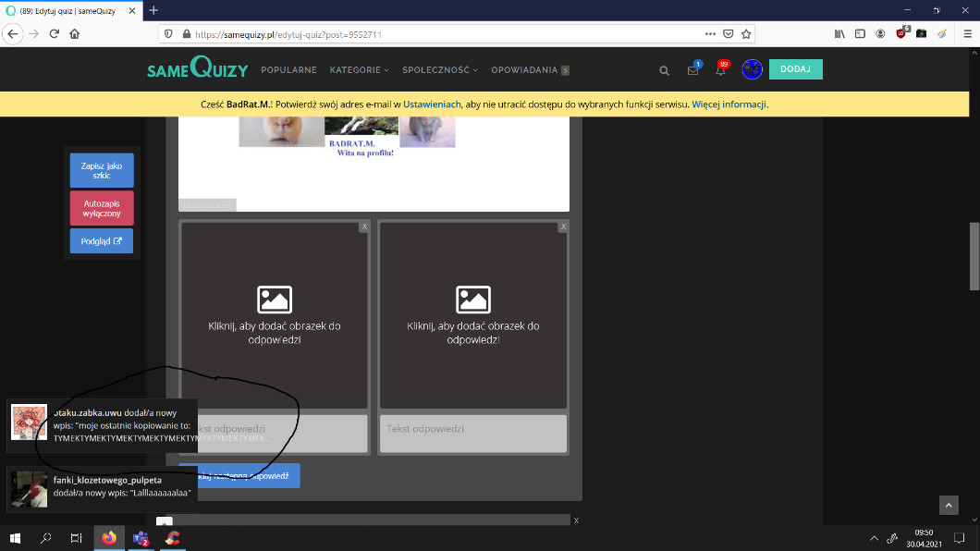This screenshot has height=551, width=980.
Task: Open Firefox from the Windows taskbar
Action: coord(109,538)
